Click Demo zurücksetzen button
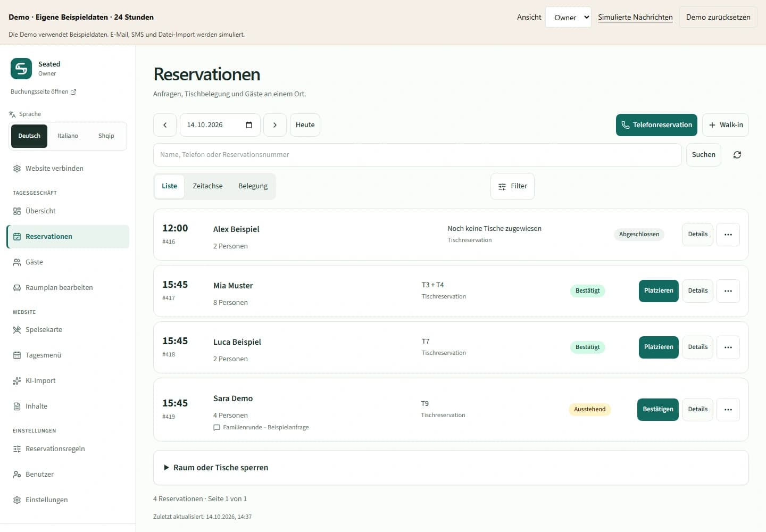Image resolution: width=766 pixels, height=532 pixels. tap(718, 17)
